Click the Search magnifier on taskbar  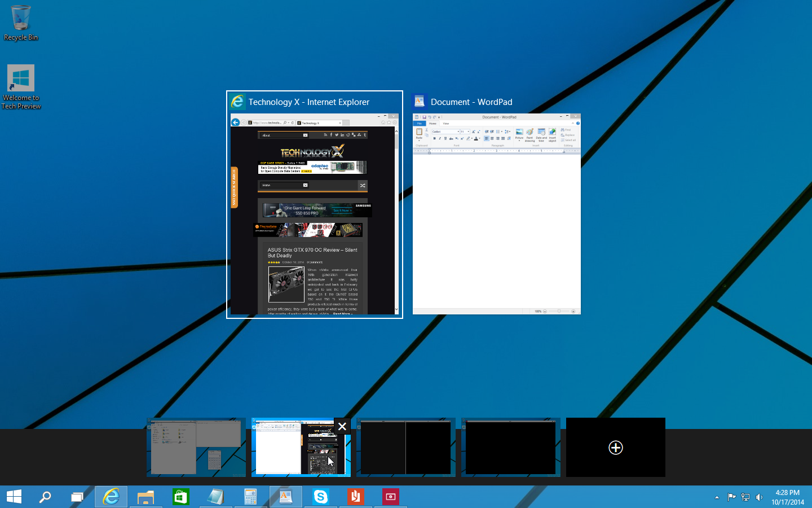[45, 497]
